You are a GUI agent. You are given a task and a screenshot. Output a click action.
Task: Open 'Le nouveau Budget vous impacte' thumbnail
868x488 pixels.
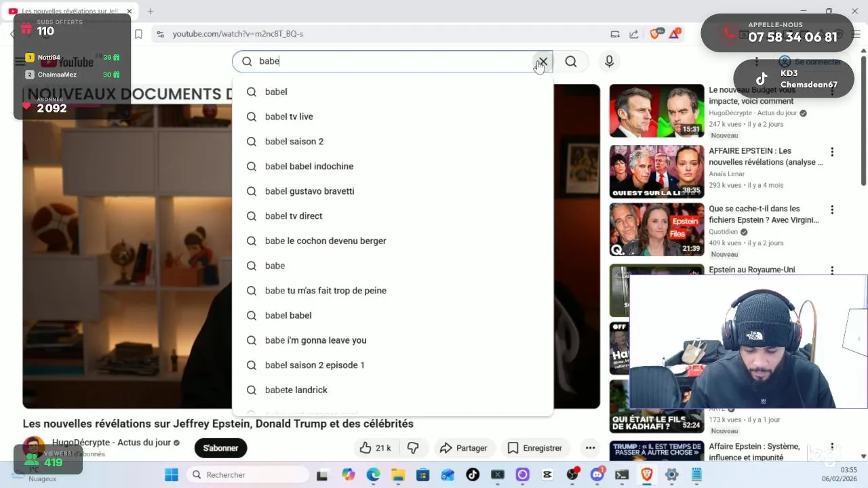(x=656, y=110)
